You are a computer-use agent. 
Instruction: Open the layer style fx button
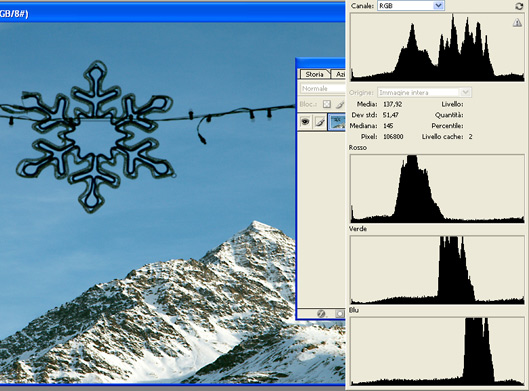(x=321, y=314)
